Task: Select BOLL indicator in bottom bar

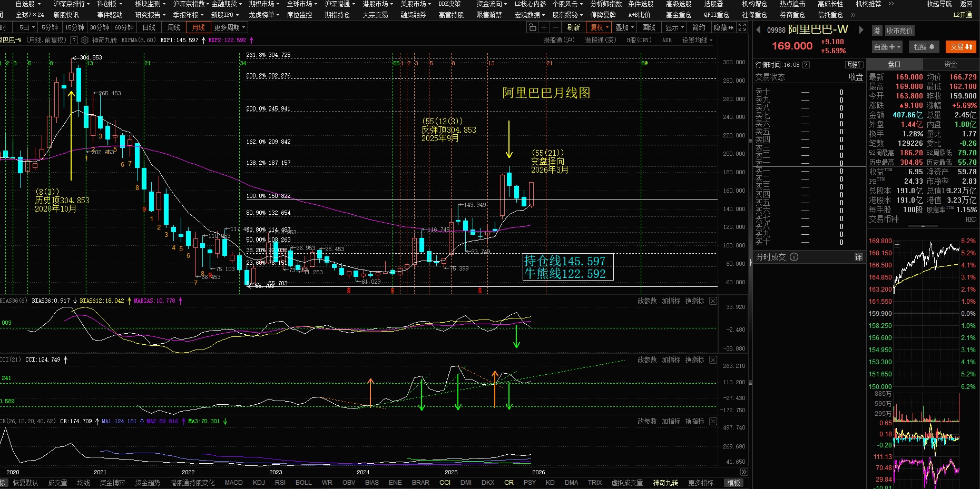Action: pos(303,483)
